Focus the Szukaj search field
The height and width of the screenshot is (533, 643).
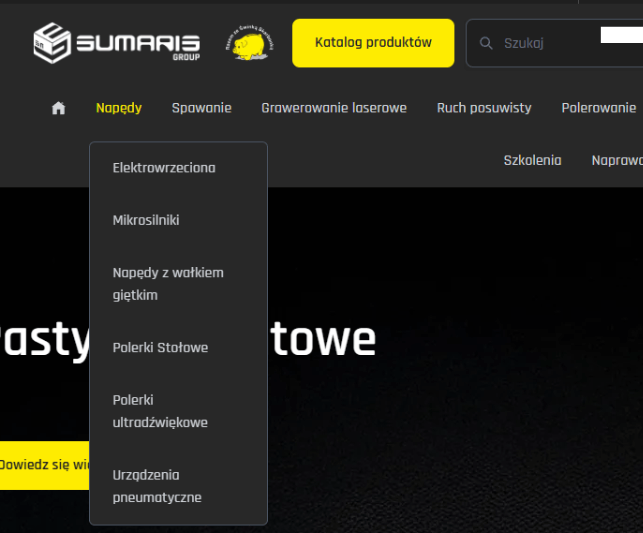click(554, 43)
